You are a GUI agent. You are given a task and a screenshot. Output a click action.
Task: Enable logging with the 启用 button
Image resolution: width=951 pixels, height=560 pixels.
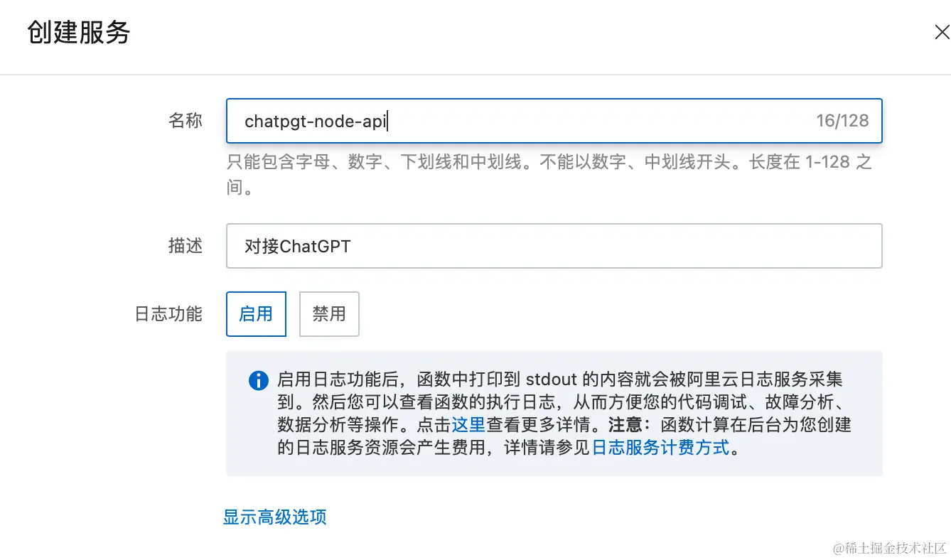click(x=256, y=314)
